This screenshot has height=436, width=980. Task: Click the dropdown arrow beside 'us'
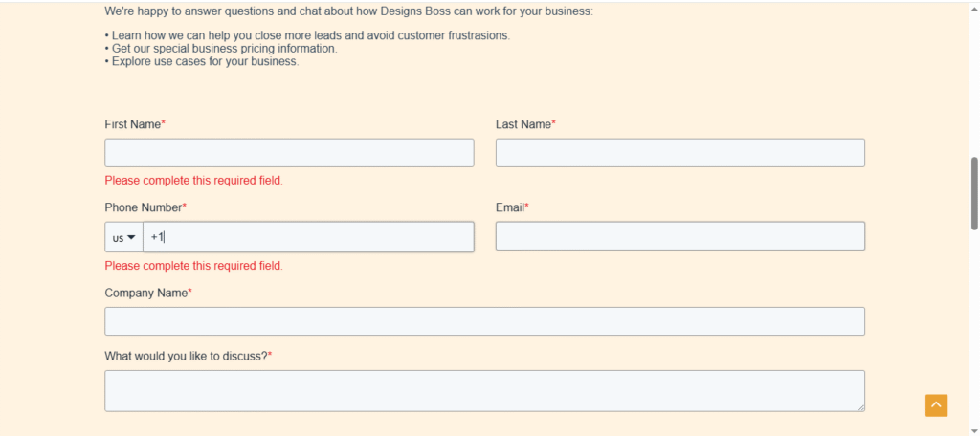point(131,237)
